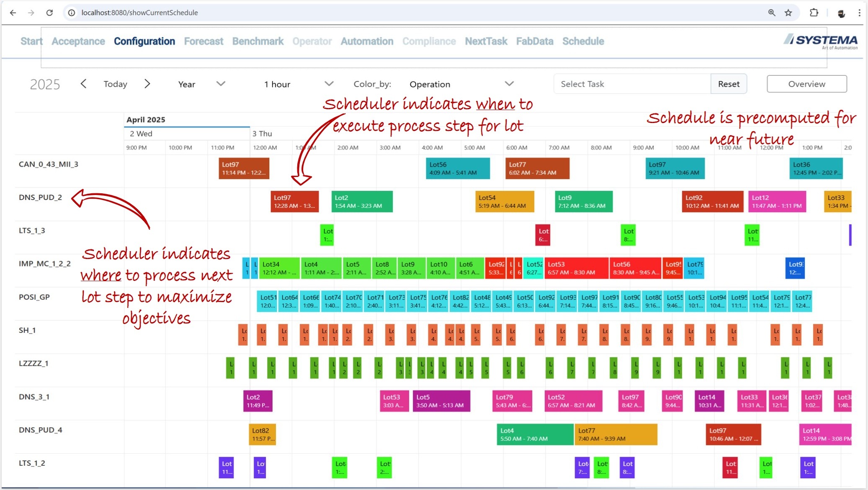868x490 pixels.
Task: Open the FabData menu item
Action: [534, 41]
